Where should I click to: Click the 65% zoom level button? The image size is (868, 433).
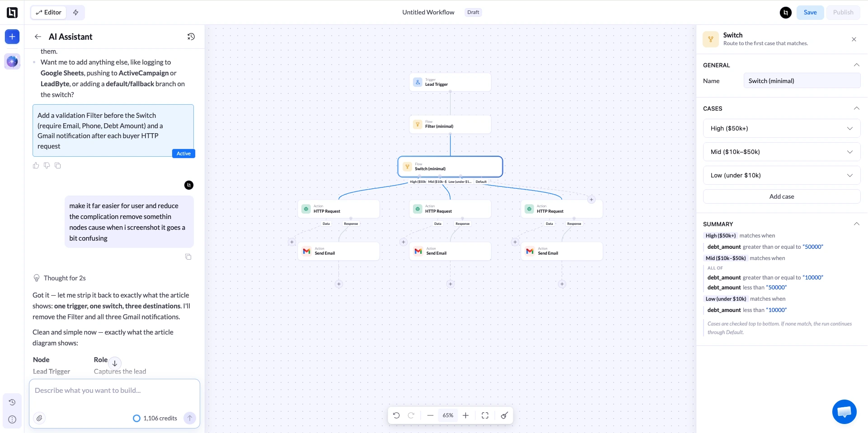coord(448,415)
